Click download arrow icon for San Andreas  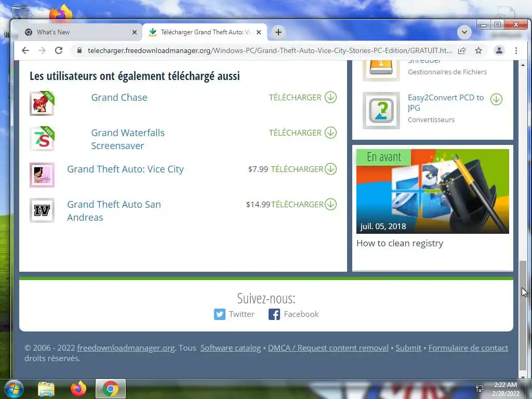click(330, 204)
